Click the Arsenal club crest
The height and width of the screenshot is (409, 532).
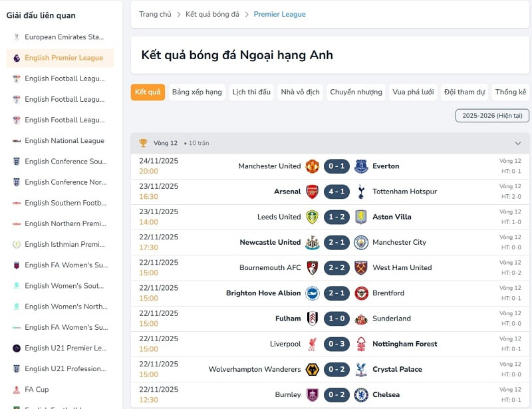(313, 192)
